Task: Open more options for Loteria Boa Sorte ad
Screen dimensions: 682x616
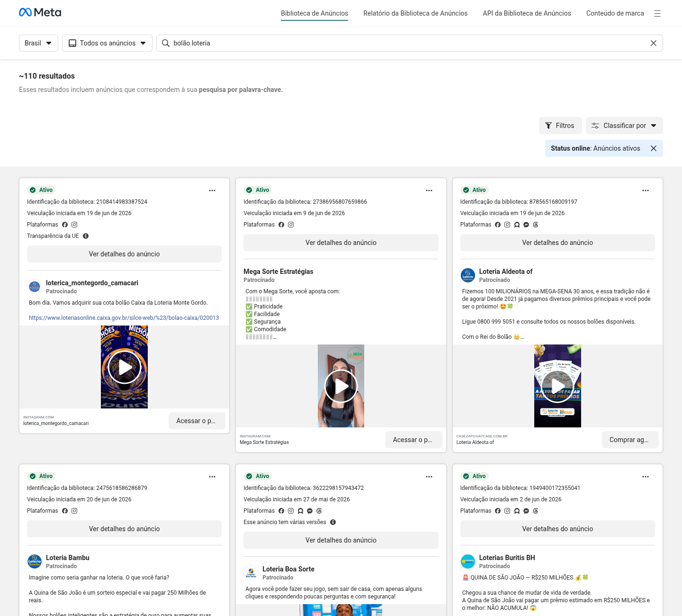Action: pos(429,477)
